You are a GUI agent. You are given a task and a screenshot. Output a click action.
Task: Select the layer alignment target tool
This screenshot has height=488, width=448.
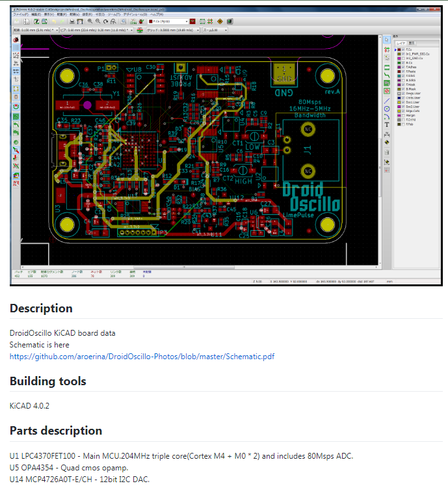click(x=387, y=142)
